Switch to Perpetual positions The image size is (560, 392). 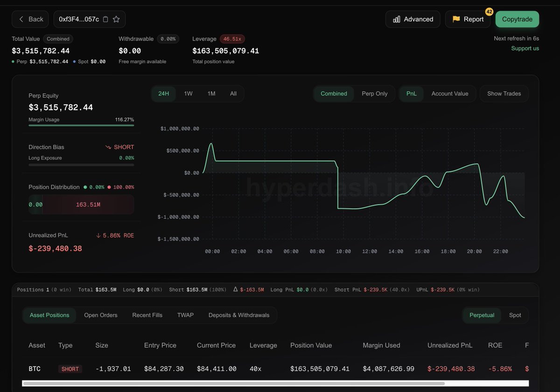click(x=482, y=315)
